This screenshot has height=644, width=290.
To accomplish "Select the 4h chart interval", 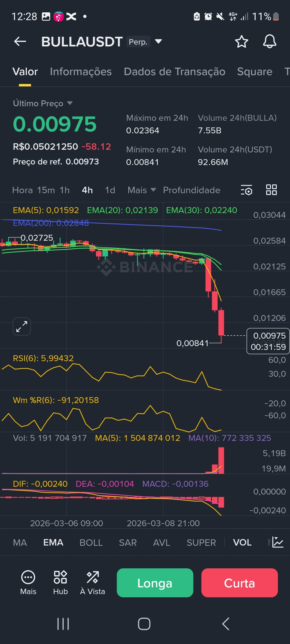I will pyautogui.click(x=87, y=190).
